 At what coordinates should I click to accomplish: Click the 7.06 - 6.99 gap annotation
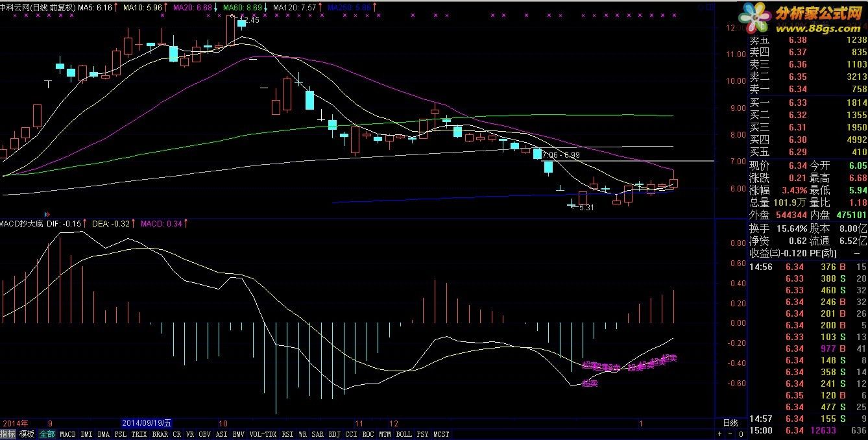click(x=561, y=155)
